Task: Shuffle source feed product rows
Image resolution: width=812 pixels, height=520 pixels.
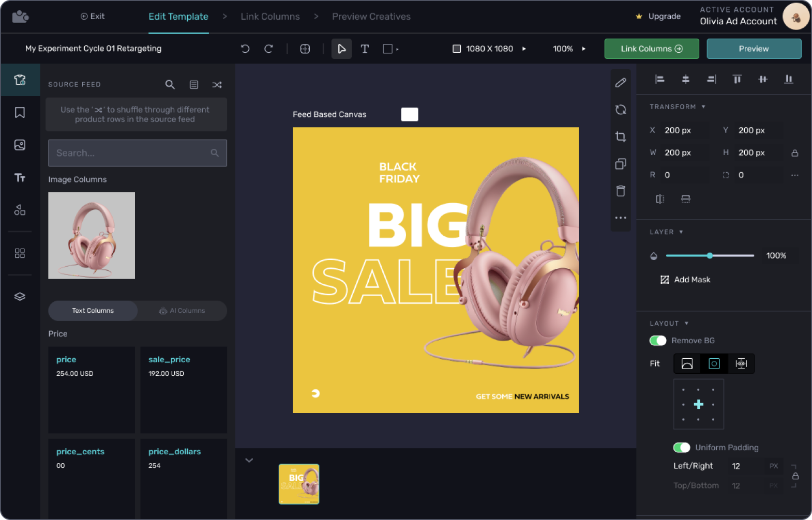Action: point(217,85)
